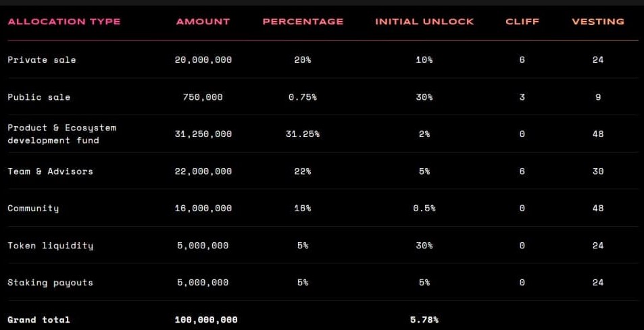Select the VESTING column header
The image size is (644, 330).
point(598,22)
